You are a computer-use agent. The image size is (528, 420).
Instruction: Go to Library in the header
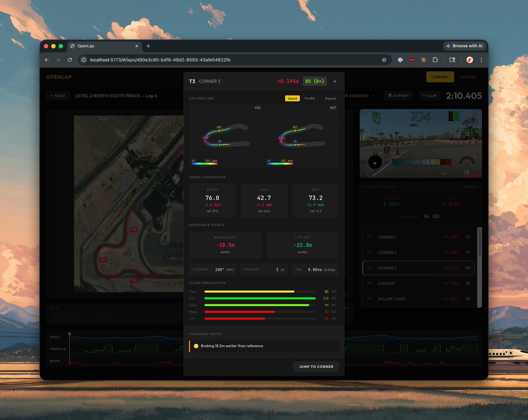click(440, 77)
